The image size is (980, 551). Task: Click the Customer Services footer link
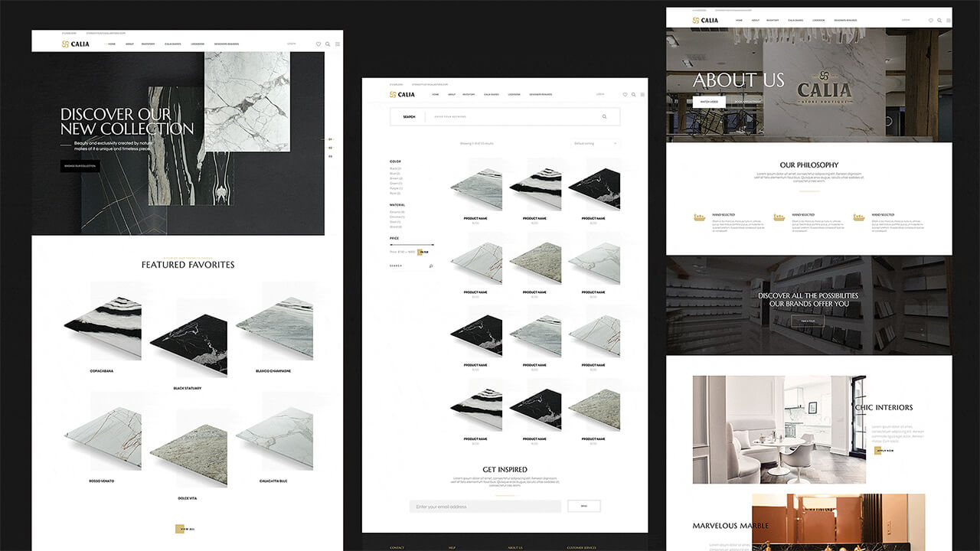click(x=580, y=547)
